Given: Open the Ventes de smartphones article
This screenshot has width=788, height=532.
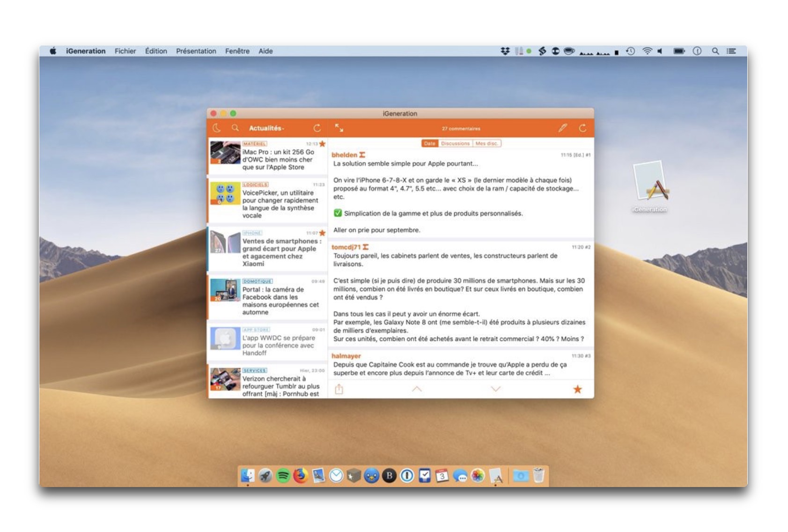Looking at the screenshot, I should click(x=267, y=249).
